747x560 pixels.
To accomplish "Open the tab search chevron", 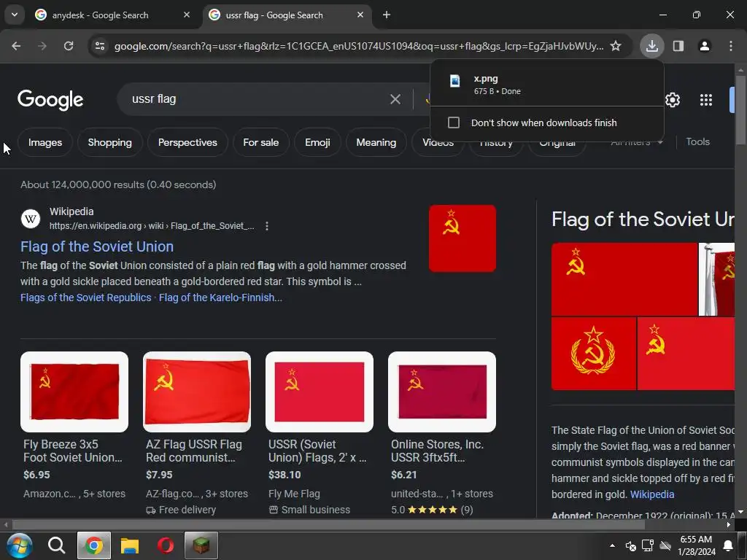I will click(15, 15).
